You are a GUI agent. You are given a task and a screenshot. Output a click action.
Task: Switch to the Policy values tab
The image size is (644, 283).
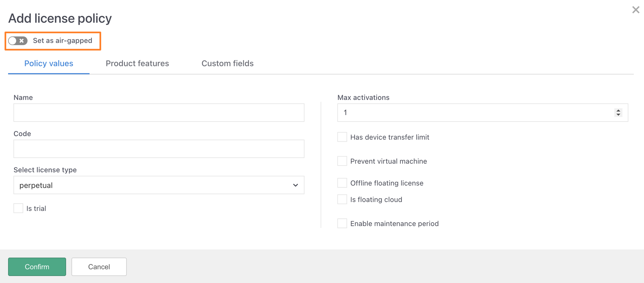tap(49, 64)
